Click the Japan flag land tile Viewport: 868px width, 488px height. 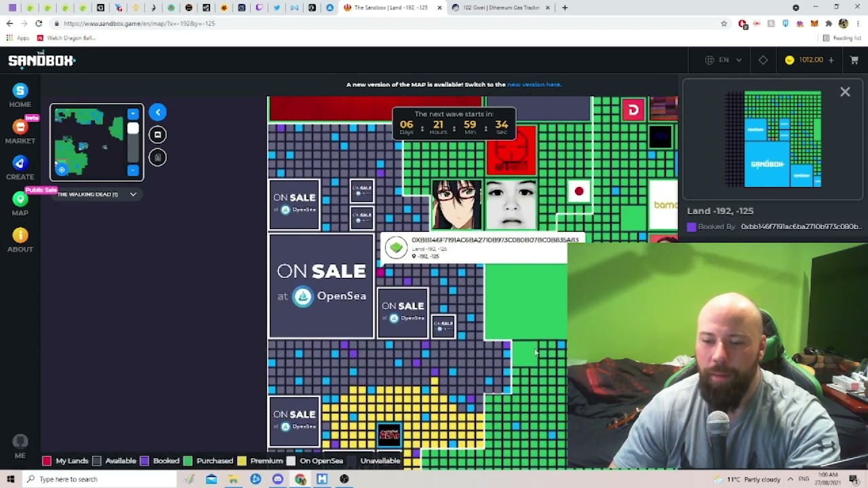coord(579,191)
